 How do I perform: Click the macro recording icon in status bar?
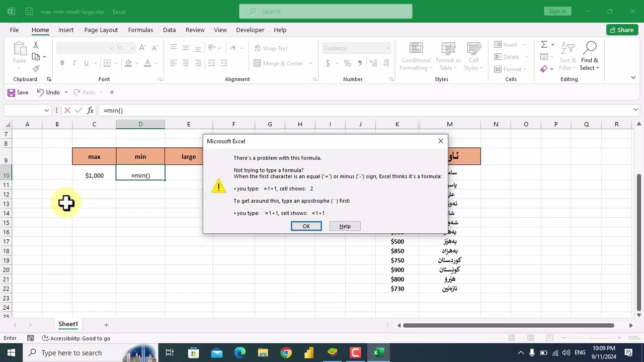click(x=31, y=338)
